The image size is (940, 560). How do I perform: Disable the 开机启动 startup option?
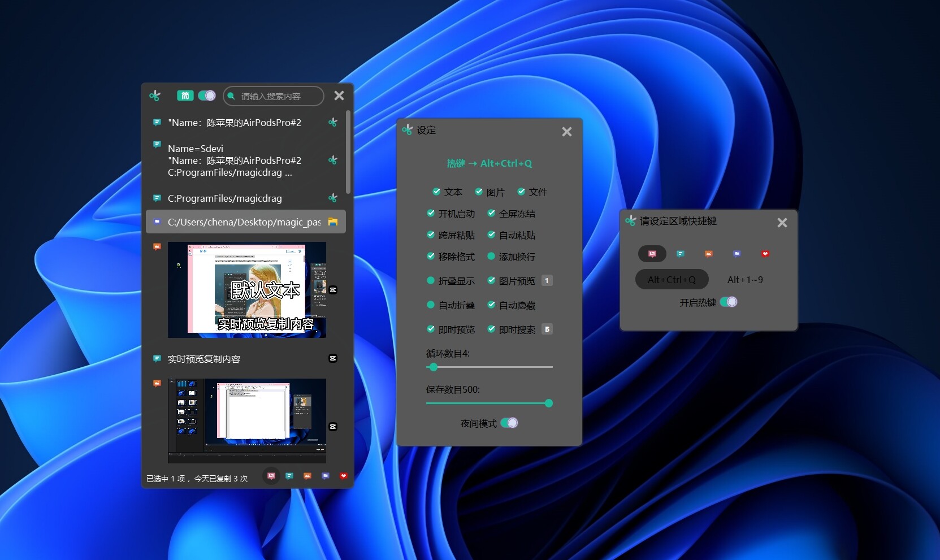(x=430, y=213)
